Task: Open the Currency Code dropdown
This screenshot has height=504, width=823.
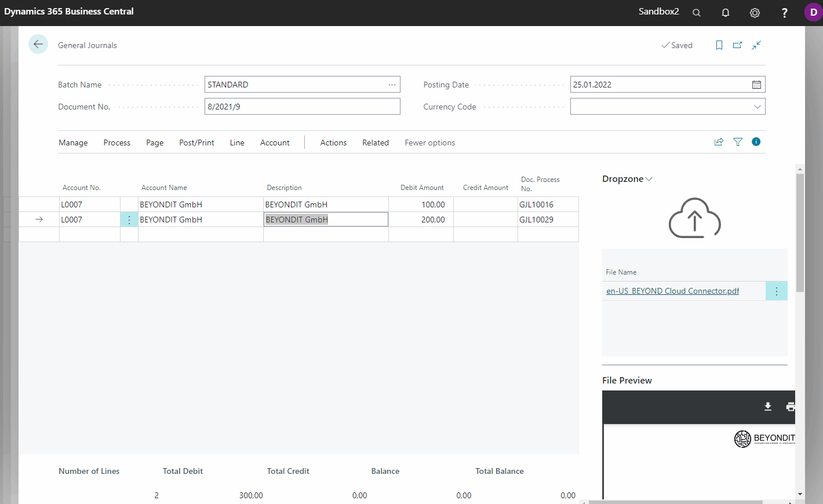Action: click(x=757, y=106)
